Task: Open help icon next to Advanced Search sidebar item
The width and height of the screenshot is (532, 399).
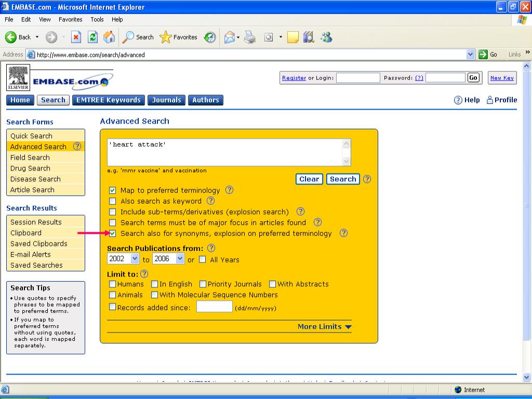Action: point(77,146)
